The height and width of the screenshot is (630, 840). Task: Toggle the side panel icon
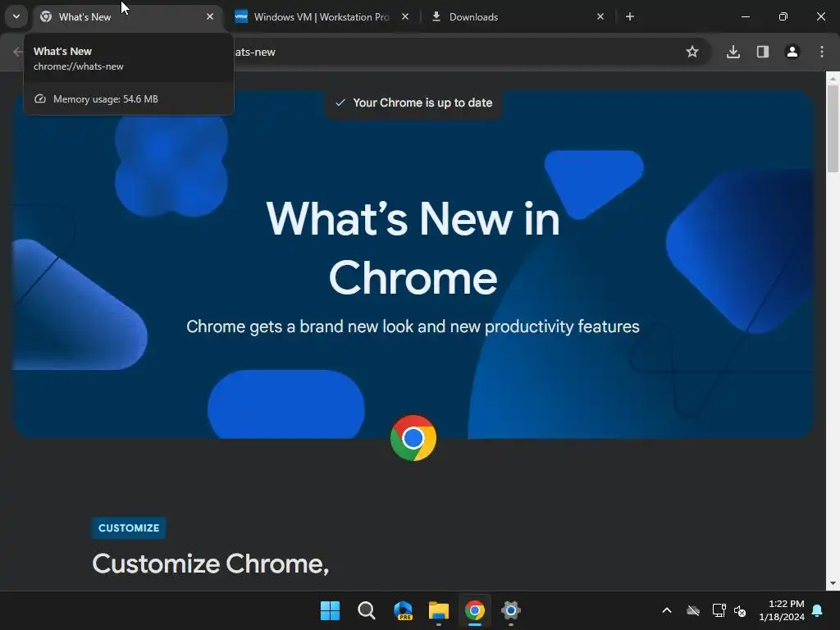point(763,52)
